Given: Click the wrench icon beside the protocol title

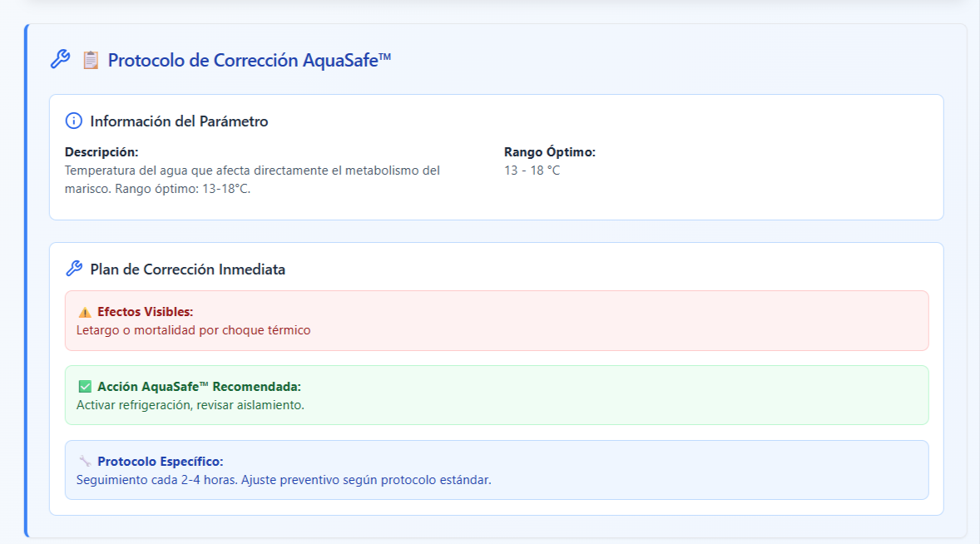Looking at the screenshot, I should [60, 60].
